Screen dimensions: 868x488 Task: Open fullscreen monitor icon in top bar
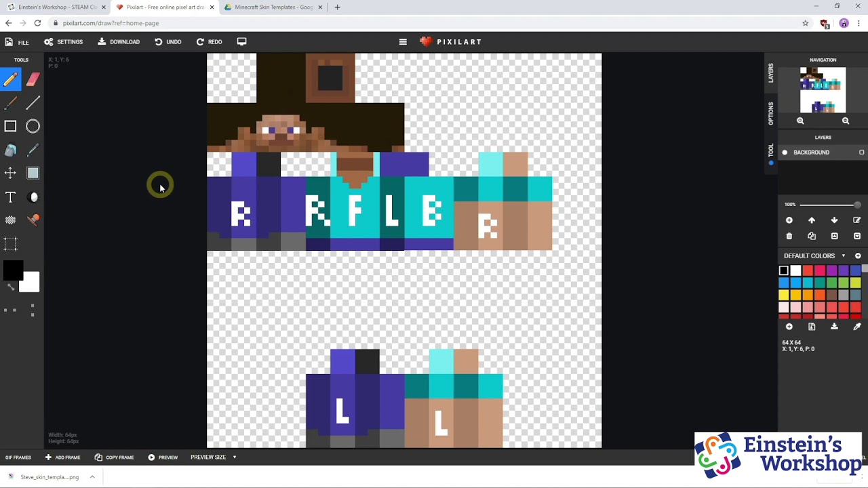point(241,41)
